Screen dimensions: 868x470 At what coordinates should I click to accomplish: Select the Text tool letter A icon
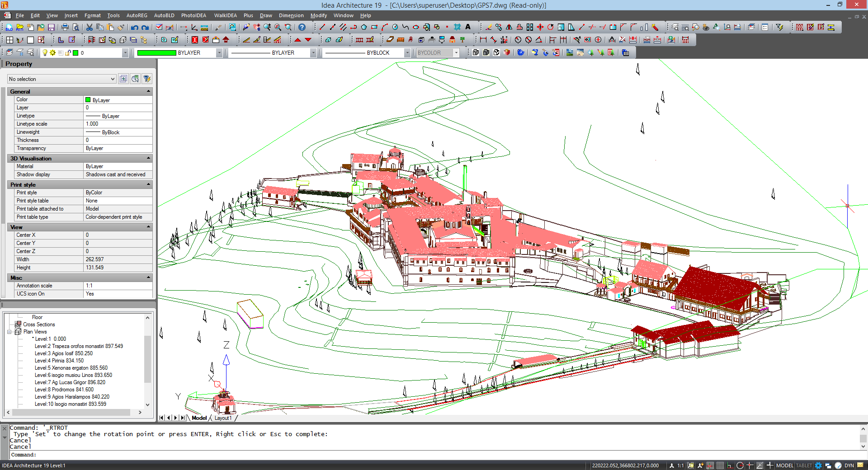coord(468,27)
